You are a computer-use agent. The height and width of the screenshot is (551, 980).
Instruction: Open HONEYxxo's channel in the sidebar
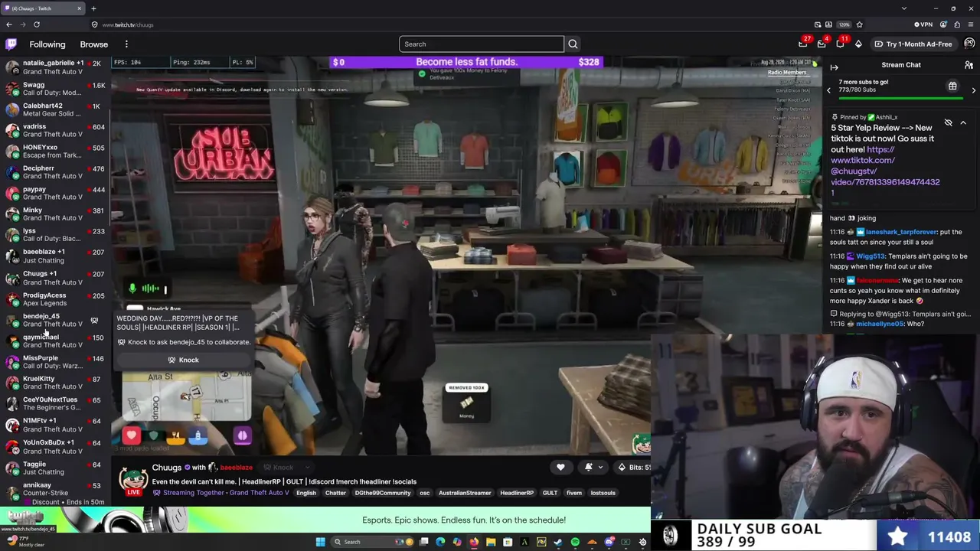55,151
